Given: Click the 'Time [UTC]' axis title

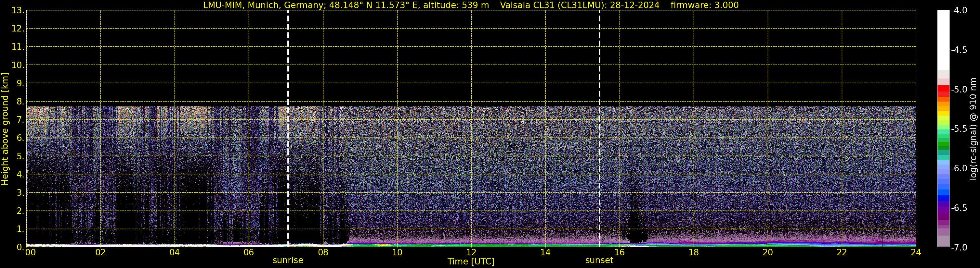Looking at the screenshot, I should tap(471, 262).
